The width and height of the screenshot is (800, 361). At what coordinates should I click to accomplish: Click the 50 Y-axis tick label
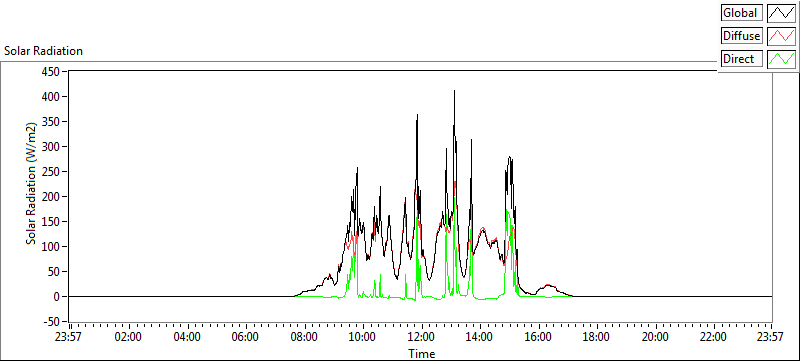click(x=54, y=272)
